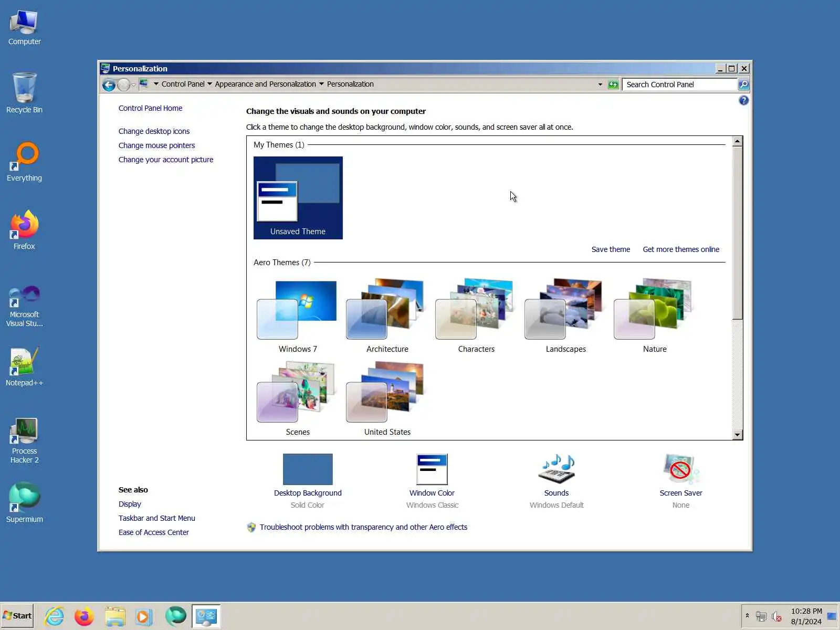Open the recent pages dropdown arrow
Viewport: 840px width, 630px height.
tap(133, 85)
